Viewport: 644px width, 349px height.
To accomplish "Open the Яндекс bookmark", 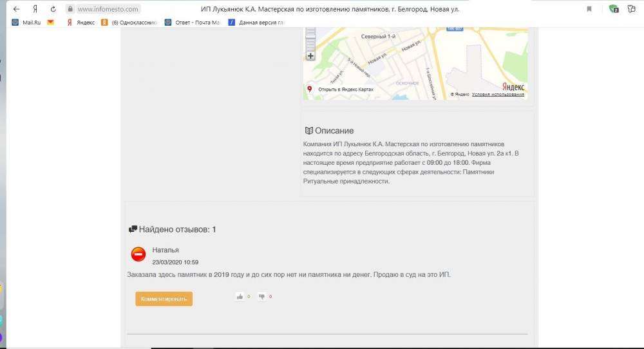I will pos(80,22).
